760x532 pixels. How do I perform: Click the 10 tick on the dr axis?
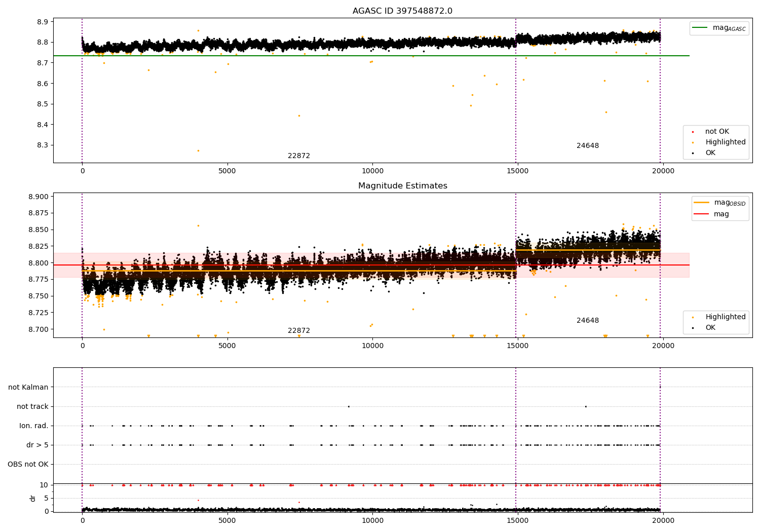(44, 485)
